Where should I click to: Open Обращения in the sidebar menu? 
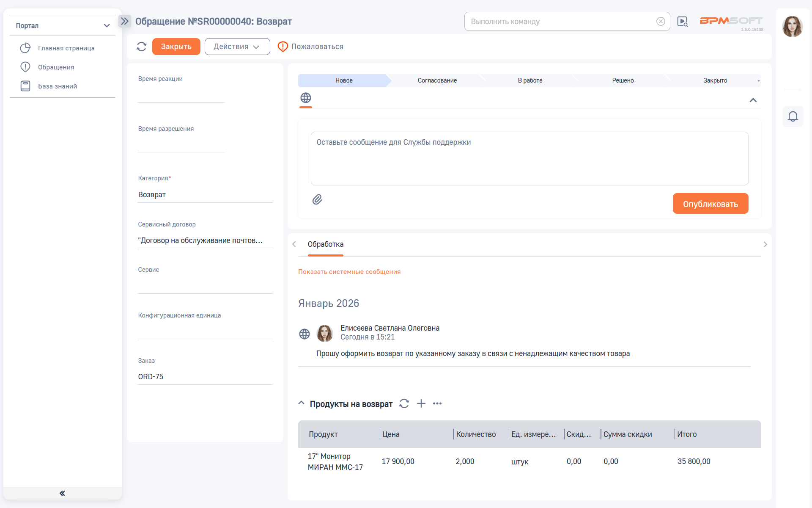(56, 67)
